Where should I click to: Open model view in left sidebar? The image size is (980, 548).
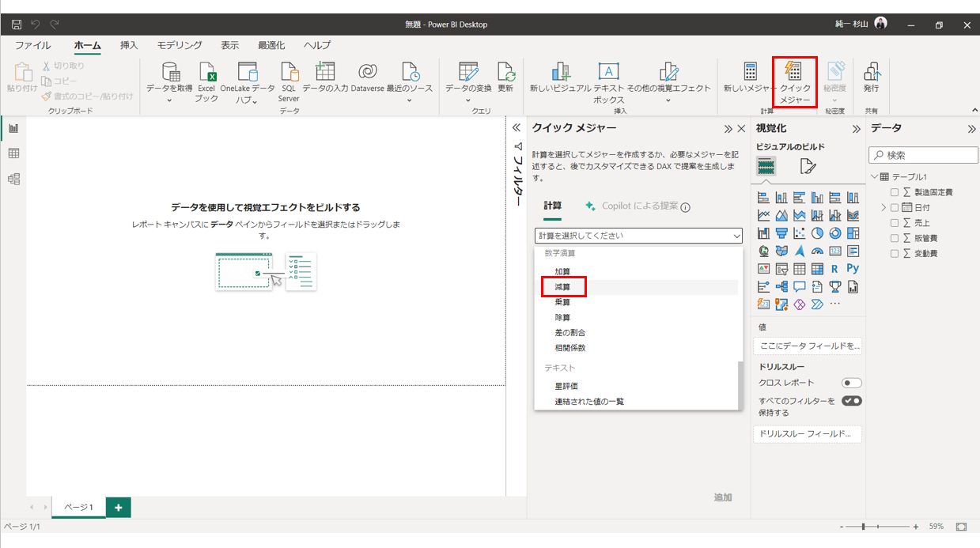tap(13, 179)
